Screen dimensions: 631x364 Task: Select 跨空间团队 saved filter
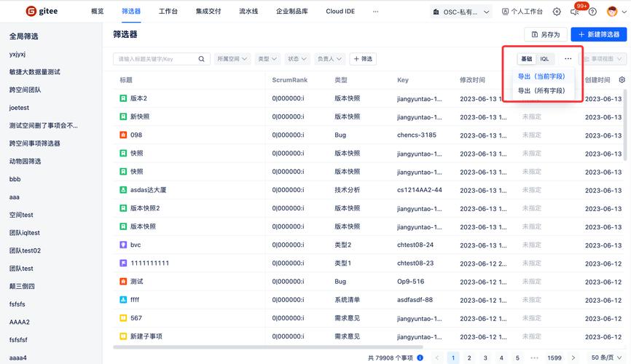(25, 90)
